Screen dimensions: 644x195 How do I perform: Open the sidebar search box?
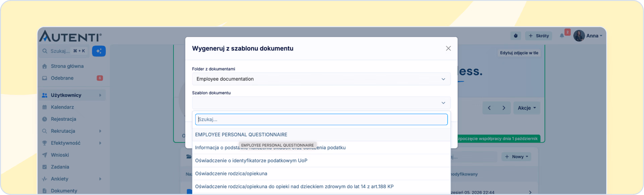[64, 51]
